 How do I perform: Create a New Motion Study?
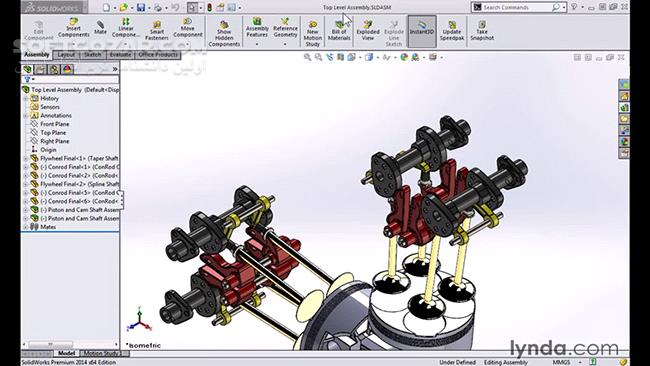[313, 33]
